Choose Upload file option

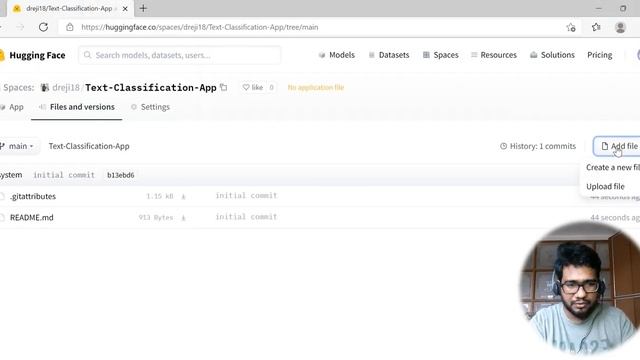605,187
